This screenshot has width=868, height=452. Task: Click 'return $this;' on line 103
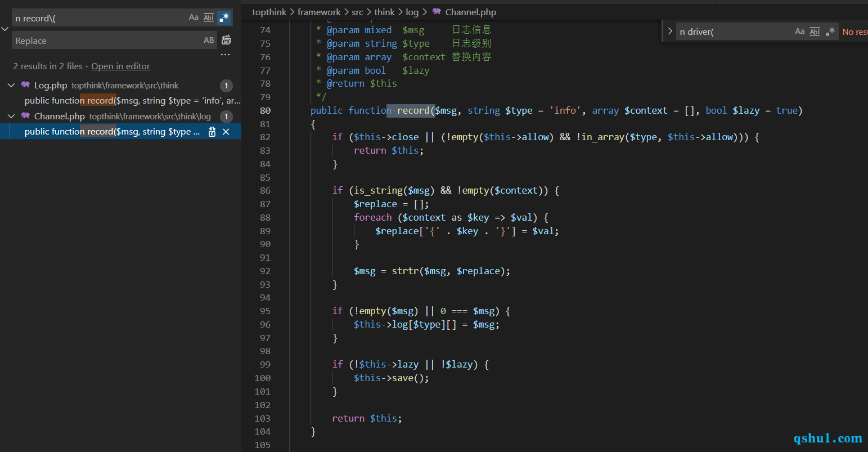367,418
